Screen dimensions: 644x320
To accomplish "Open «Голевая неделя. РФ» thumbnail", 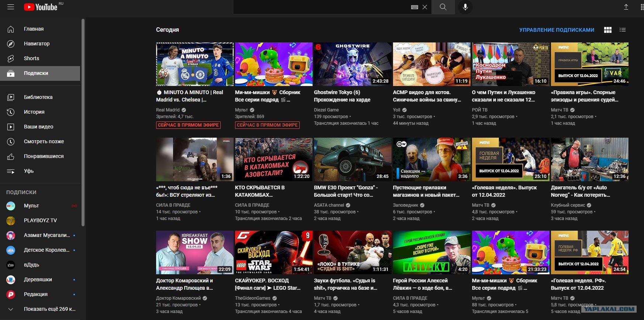I will coord(590,252).
